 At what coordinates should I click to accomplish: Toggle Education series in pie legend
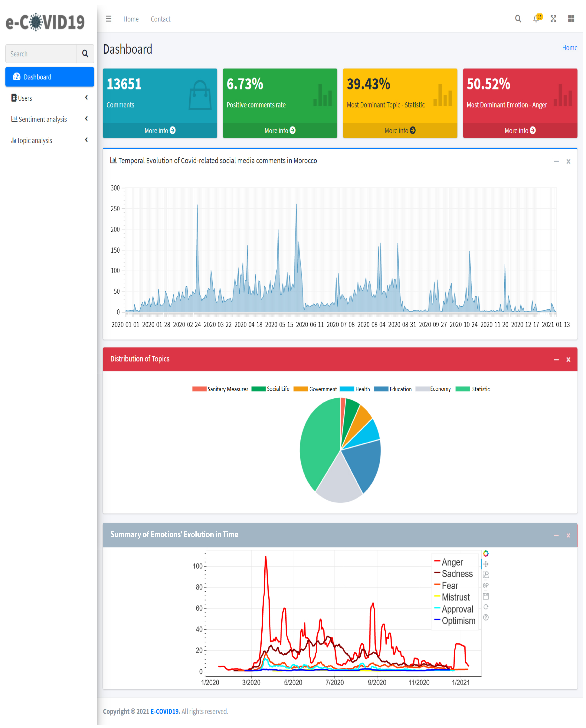click(394, 390)
